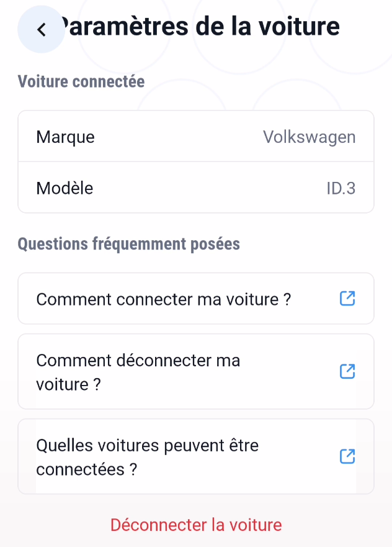Select the Marque row
The height and width of the screenshot is (547, 392).
[x=196, y=137]
